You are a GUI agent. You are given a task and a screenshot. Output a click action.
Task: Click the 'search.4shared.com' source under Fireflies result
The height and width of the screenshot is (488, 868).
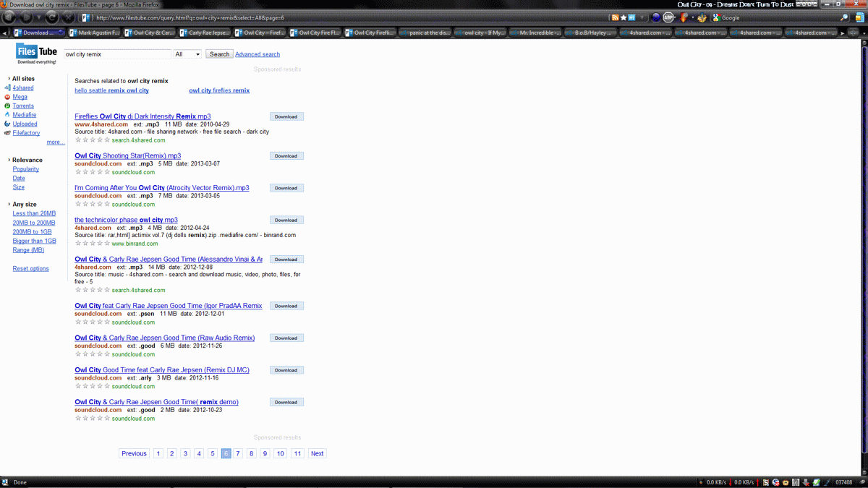coord(138,140)
